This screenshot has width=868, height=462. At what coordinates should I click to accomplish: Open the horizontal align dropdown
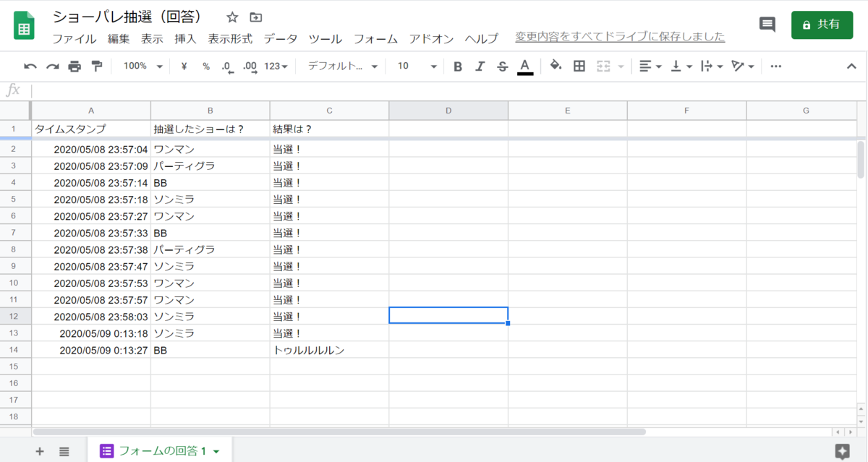651,67
